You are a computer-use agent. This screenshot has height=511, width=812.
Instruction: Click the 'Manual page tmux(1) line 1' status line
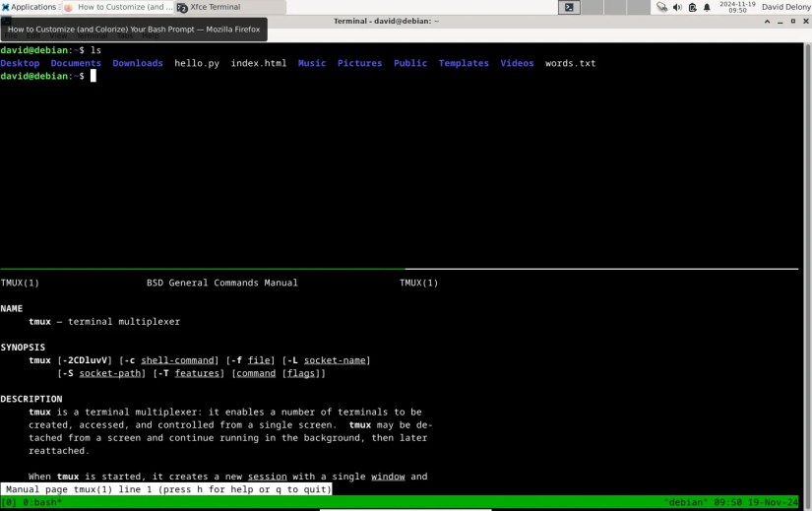click(x=166, y=489)
